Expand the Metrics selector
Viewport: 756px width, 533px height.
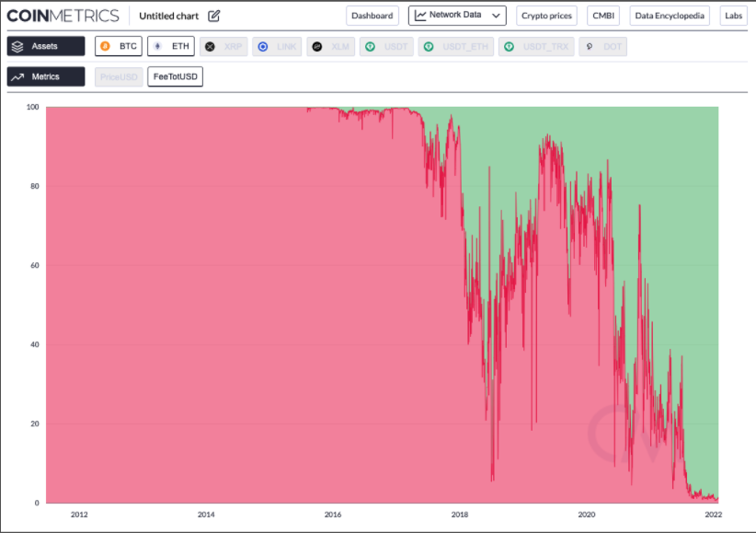coord(46,77)
